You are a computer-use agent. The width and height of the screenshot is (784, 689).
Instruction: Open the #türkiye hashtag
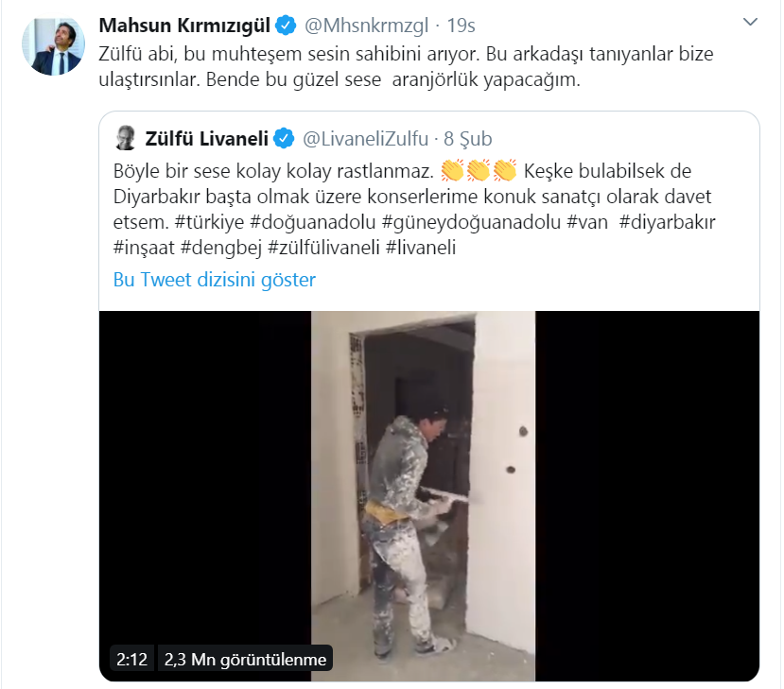coord(209,222)
